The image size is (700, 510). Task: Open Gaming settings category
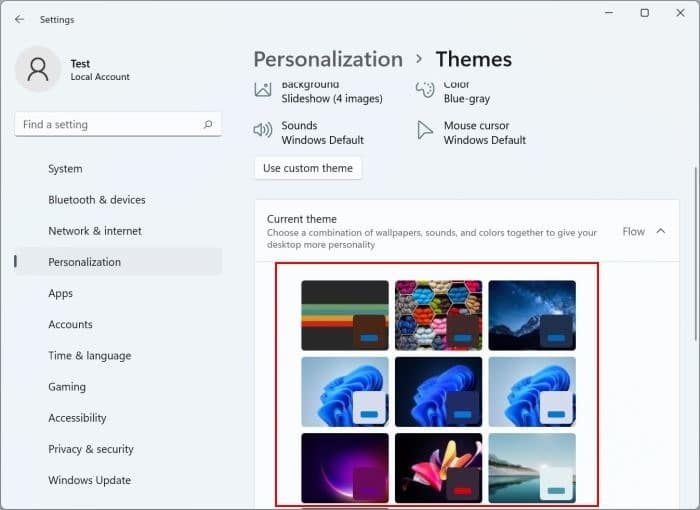118,387
